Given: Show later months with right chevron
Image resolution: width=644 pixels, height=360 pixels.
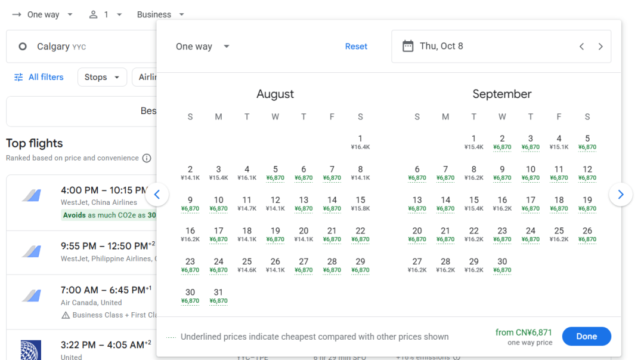Looking at the screenshot, I should [x=621, y=195].
